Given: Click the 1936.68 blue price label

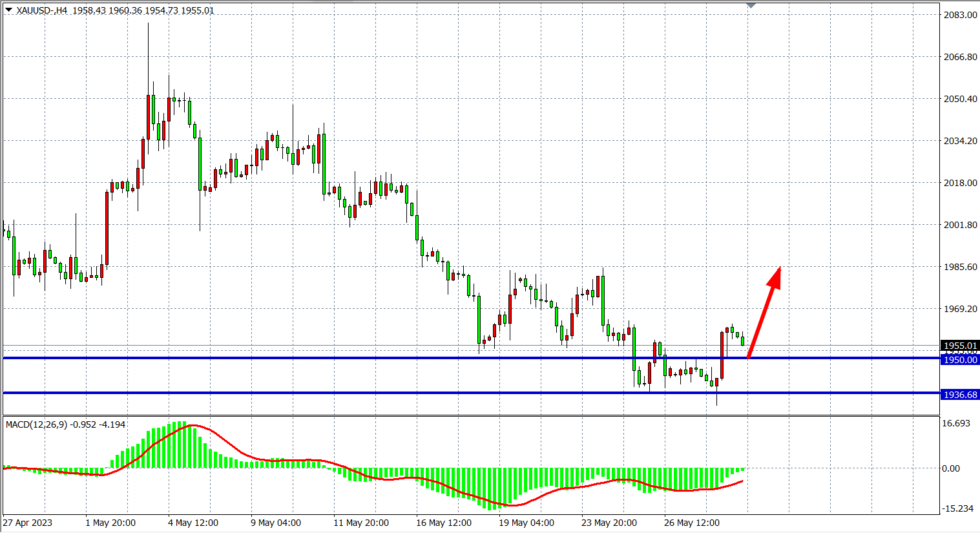Looking at the screenshot, I should 960,395.
